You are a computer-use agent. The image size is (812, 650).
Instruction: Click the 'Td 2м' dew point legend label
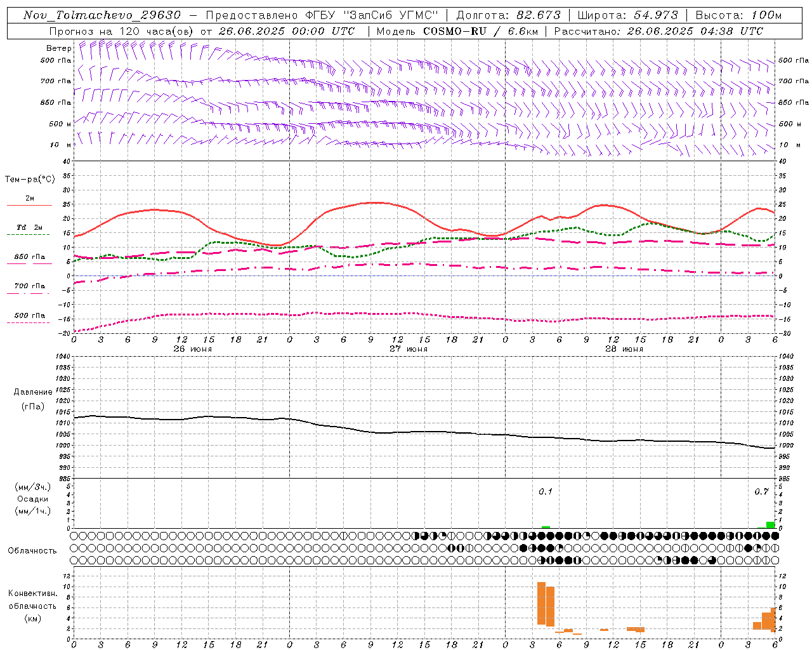coord(29,227)
